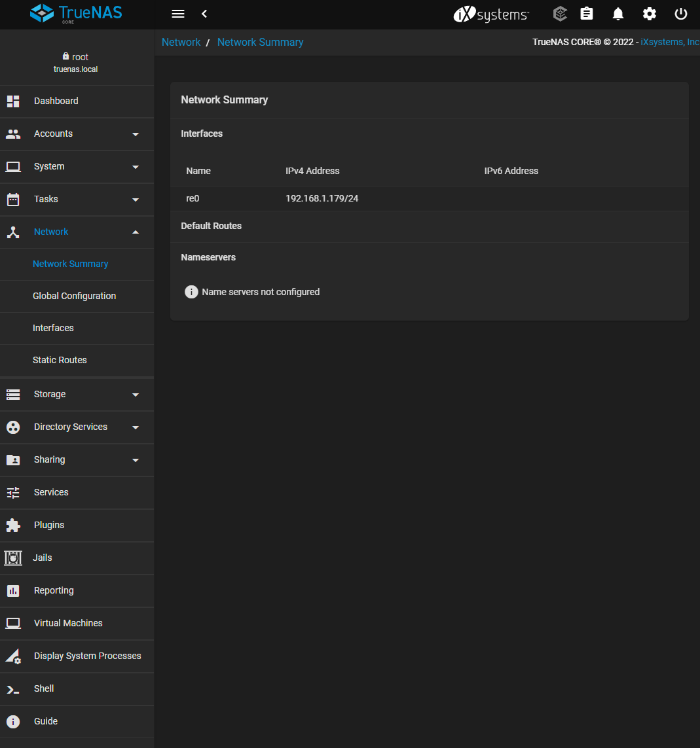Open Network Summary in the sidebar
Viewport: 700px width, 748px height.
(70, 264)
